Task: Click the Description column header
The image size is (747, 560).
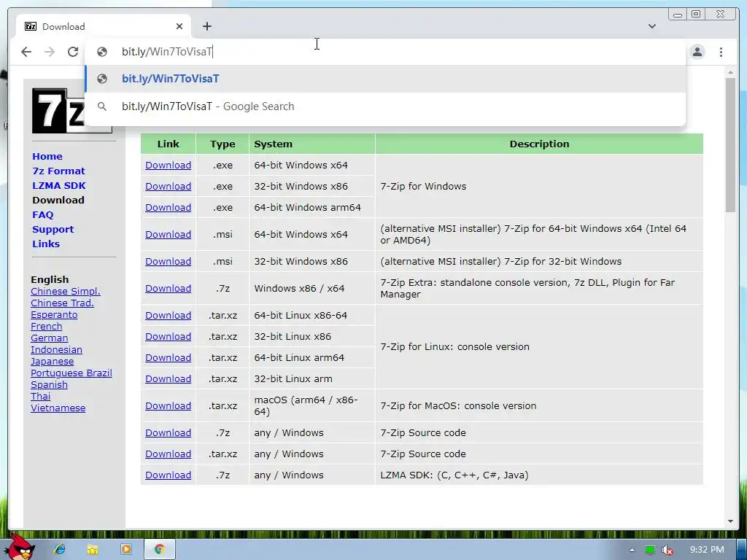Action: (539, 144)
